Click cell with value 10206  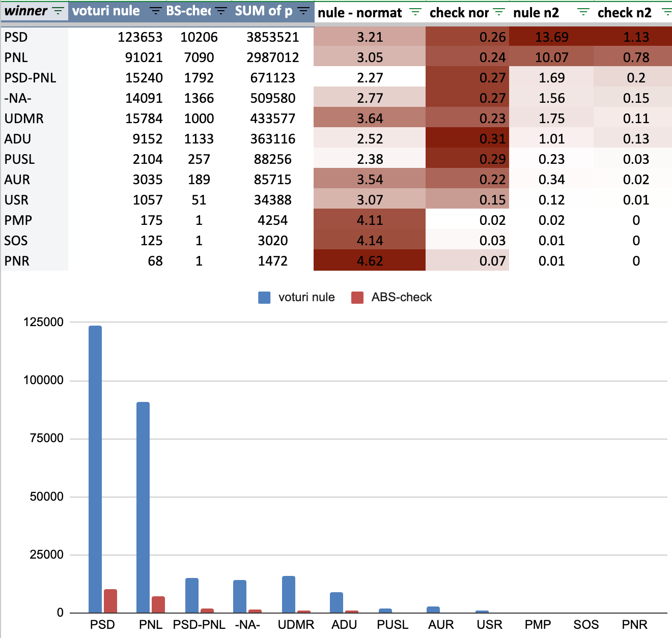tap(199, 37)
